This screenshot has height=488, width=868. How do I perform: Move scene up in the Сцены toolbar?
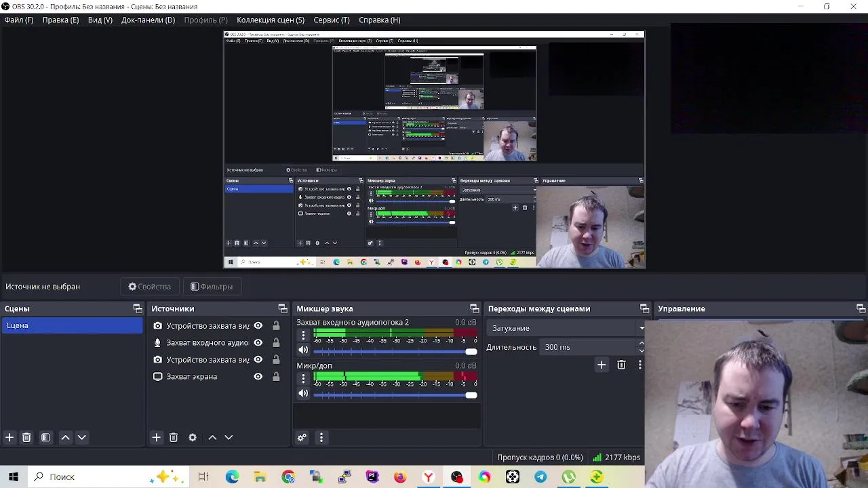(66, 437)
